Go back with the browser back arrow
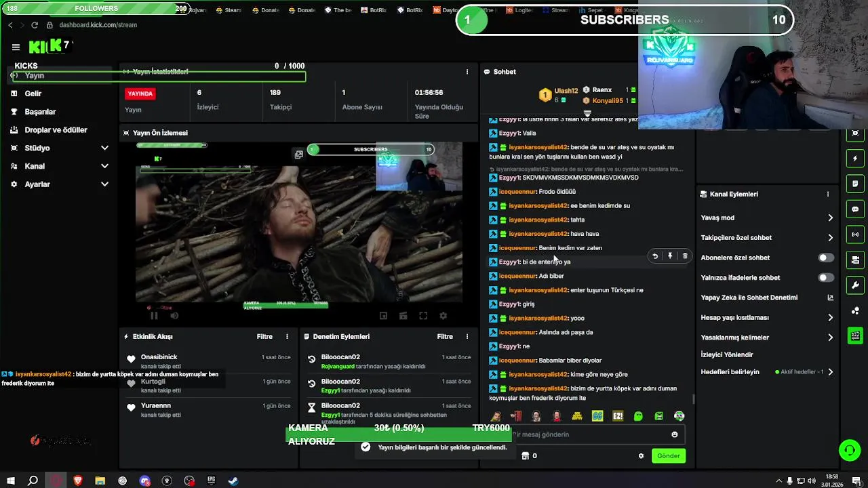The image size is (868, 488). click(10, 25)
